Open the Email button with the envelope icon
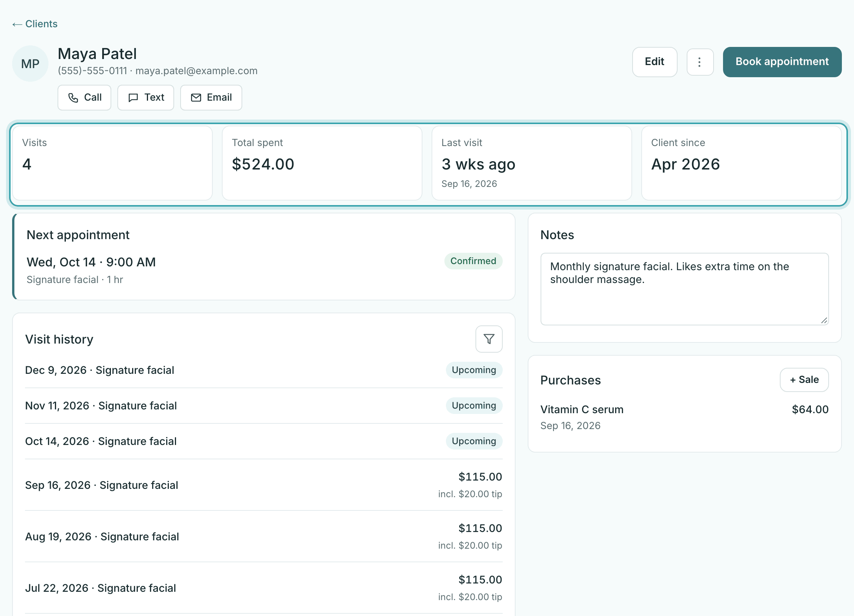The image size is (854, 616). click(211, 98)
